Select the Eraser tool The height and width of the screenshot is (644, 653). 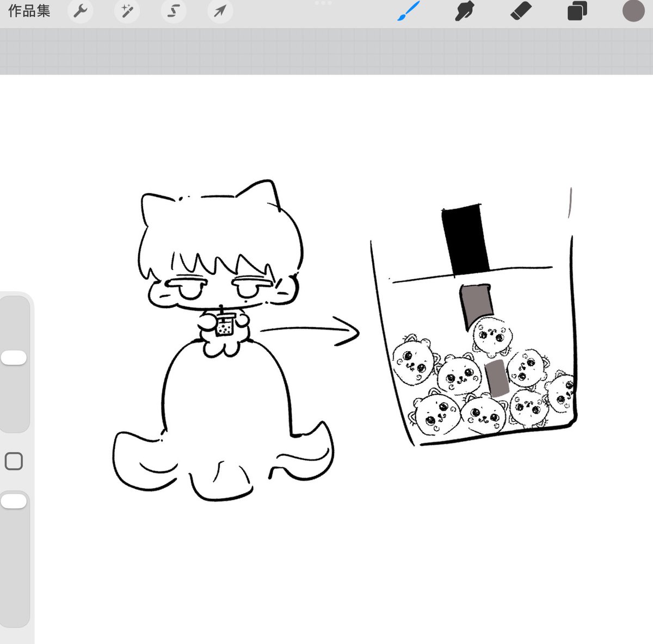coord(521,11)
